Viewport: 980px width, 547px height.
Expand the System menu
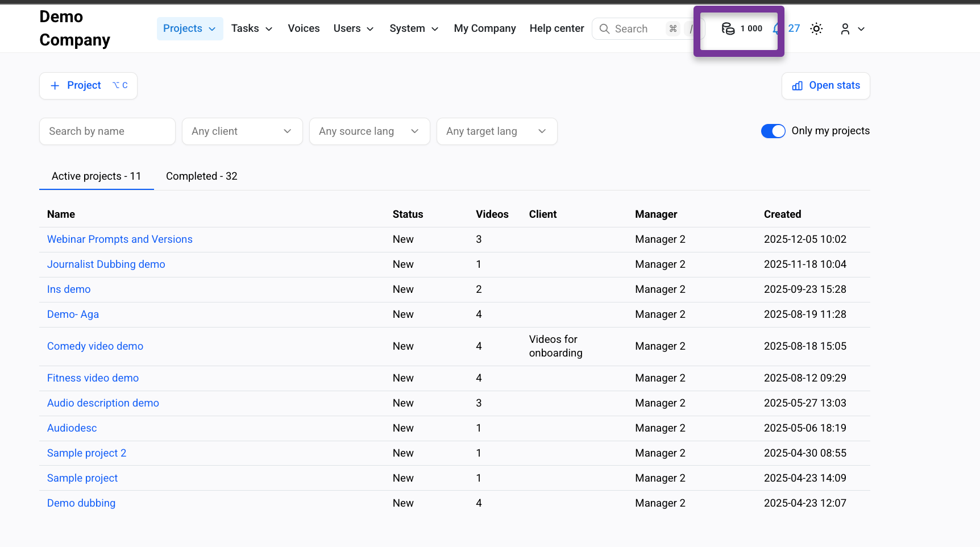point(413,28)
